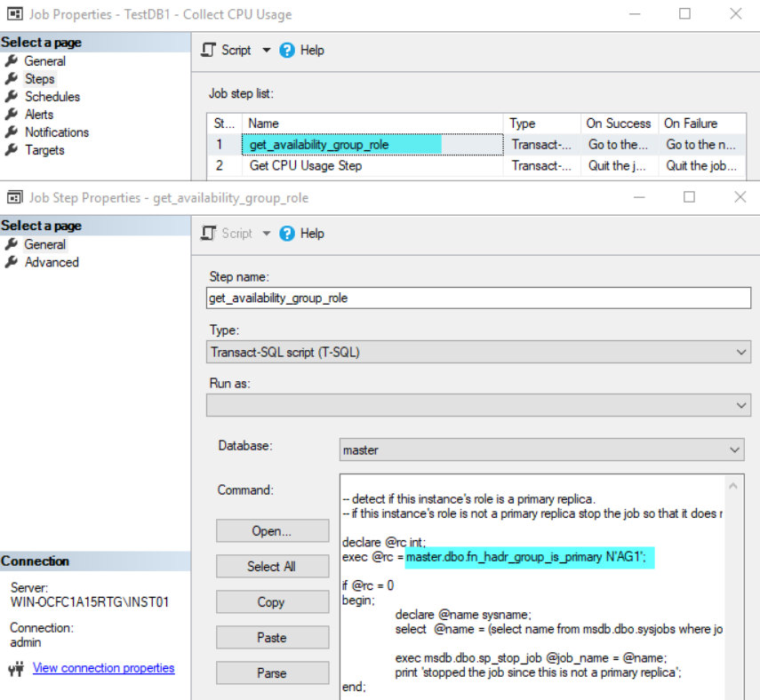Select the Get CPU Usage Step row

point(306,166)
